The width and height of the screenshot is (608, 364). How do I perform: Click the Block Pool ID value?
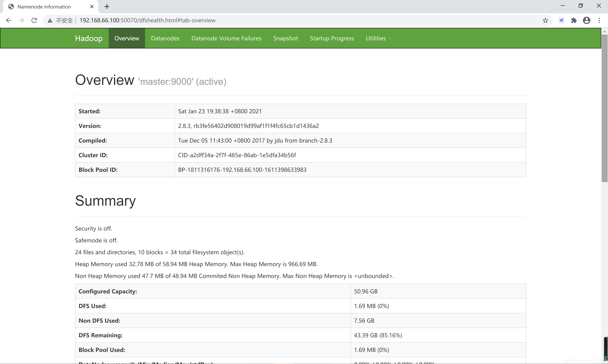(242, 170)
